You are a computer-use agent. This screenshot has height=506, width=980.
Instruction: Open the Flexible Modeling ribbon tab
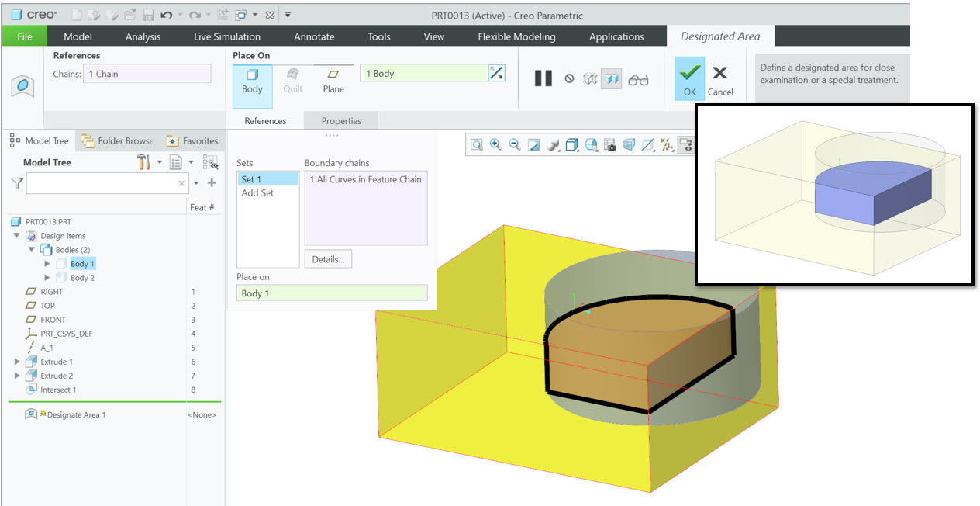(x=516, y=36)
